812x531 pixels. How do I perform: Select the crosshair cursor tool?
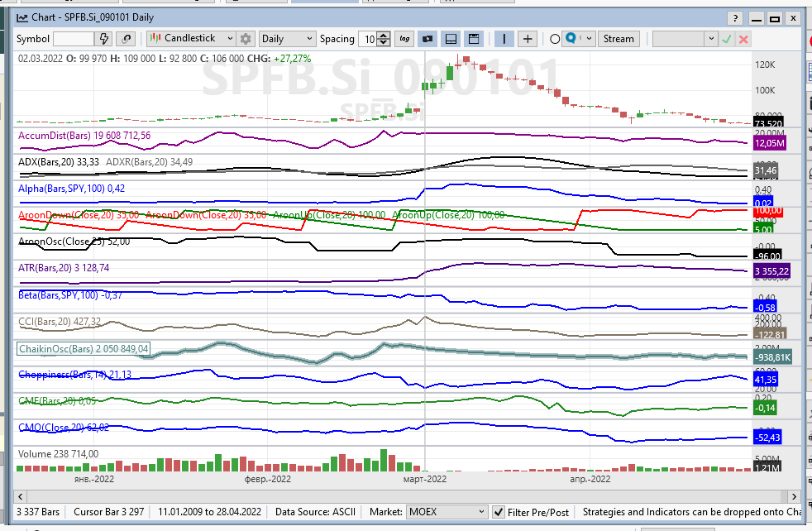(x=528, y=39)
